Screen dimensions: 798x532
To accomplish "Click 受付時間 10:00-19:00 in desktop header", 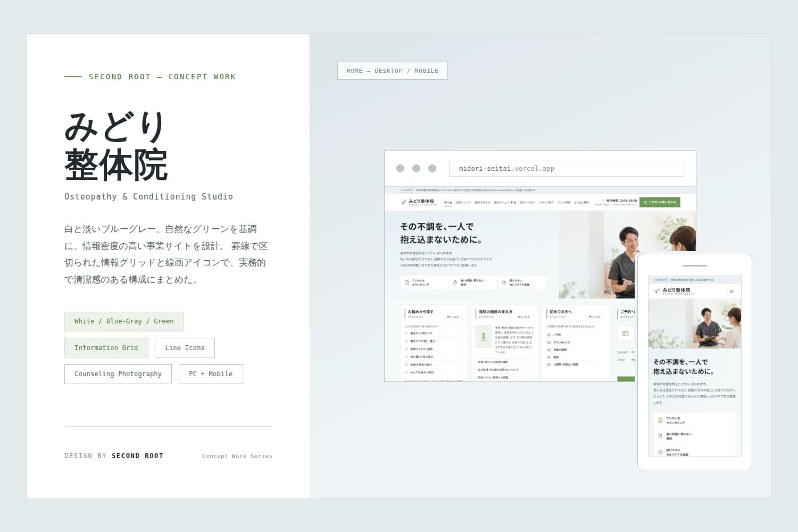I will 619,201.
